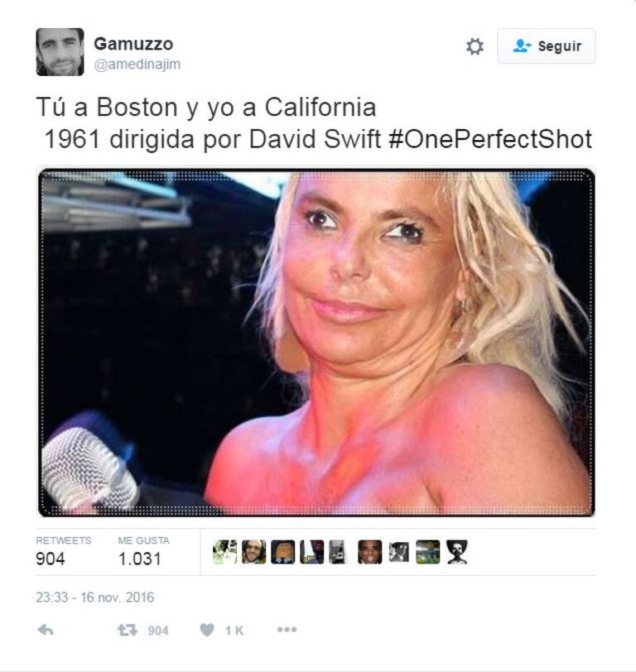Open the last liker avatar thumbnail

pyautogui.click(x=457, y=552)
